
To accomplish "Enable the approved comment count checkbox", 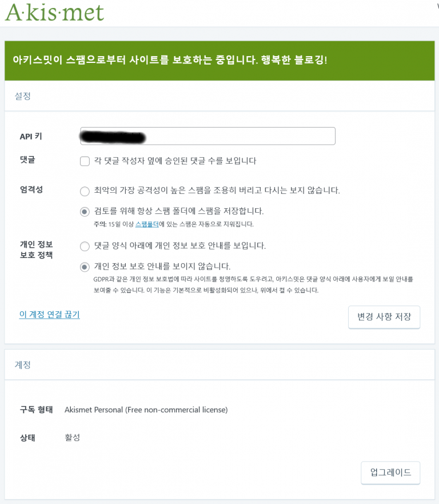I will (x=85, y=161).
